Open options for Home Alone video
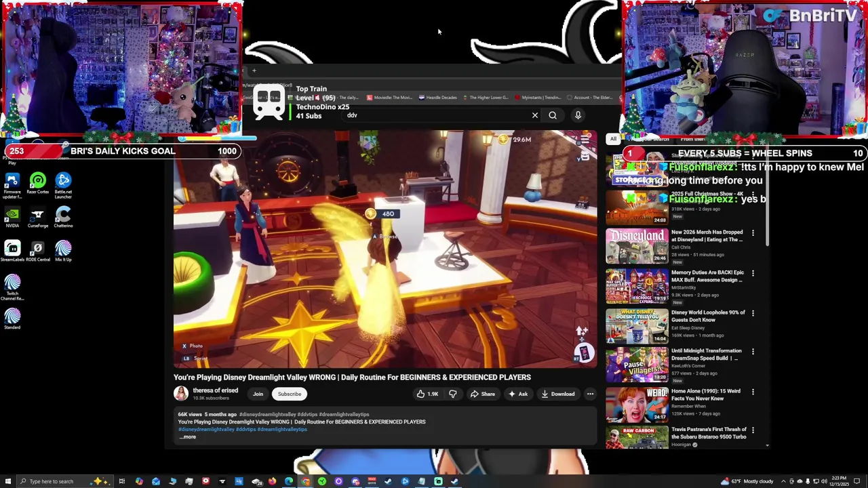The width and height of the screenshot is (868, 488). click(x=753, y=392)
